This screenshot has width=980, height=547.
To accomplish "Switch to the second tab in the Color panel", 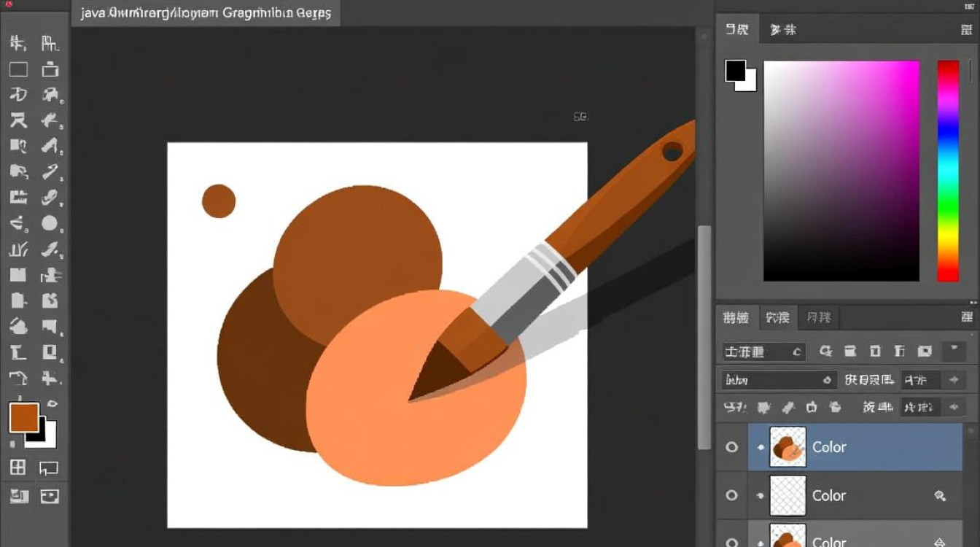I will pyautogui.click(x=782, y=30).
